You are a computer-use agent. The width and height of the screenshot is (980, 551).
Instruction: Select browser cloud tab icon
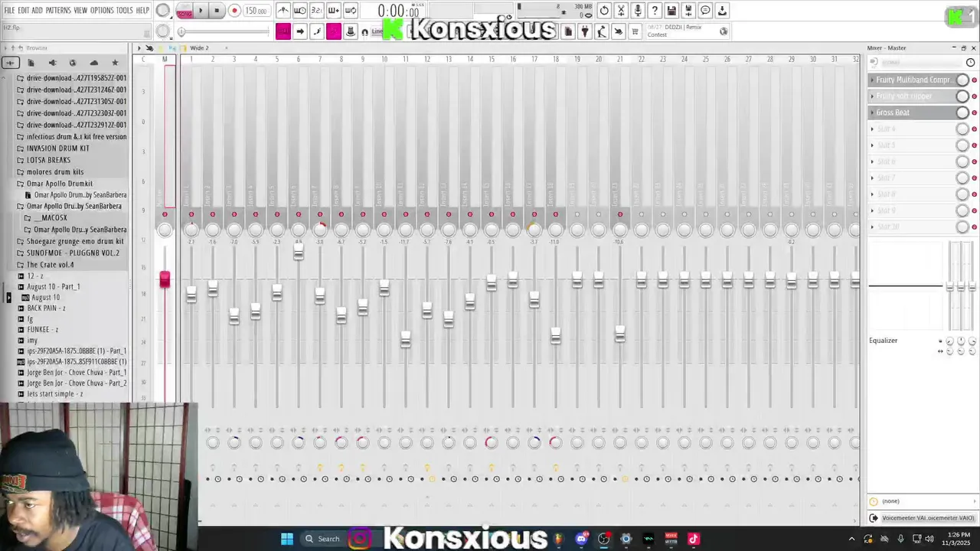coord(94,63)
